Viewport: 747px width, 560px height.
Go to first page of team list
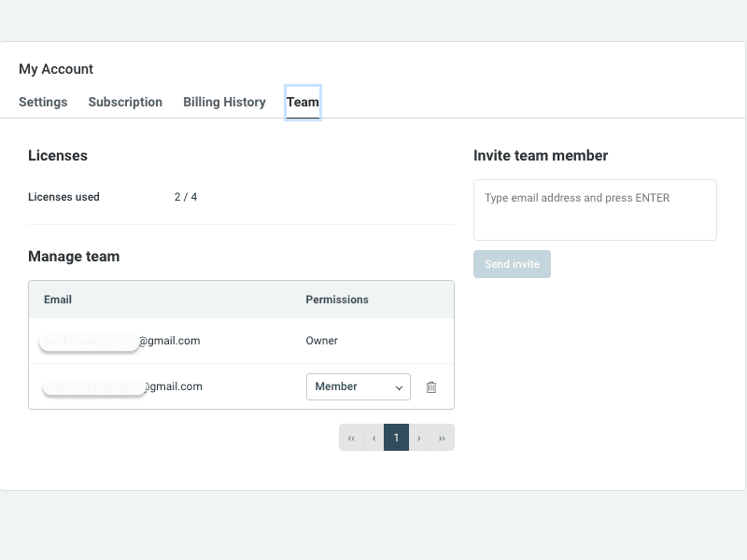(351, 438)
